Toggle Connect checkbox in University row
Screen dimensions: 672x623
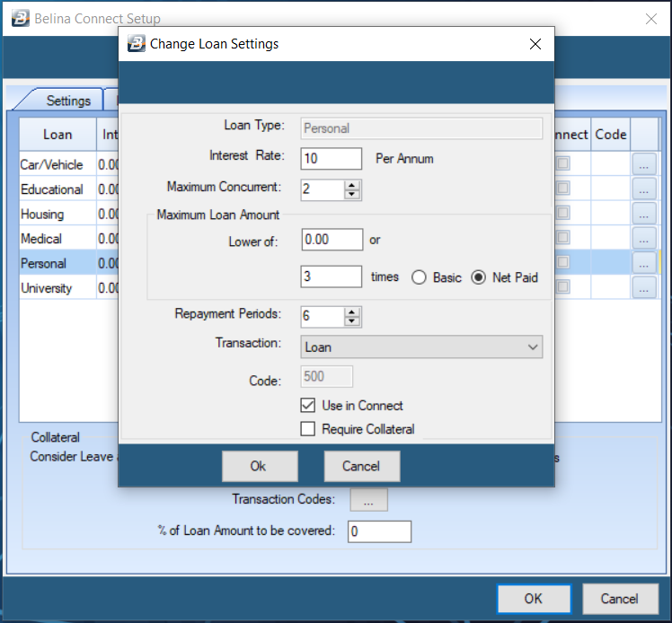click(562, 286)
